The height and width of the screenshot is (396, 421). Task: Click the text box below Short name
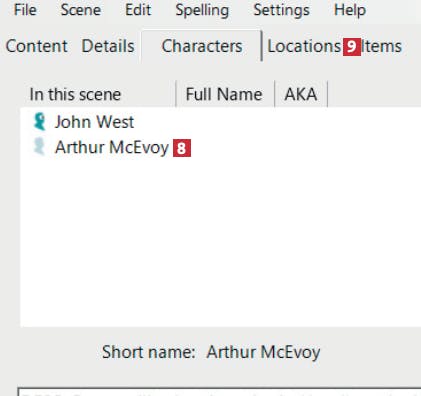pos(219,392)
